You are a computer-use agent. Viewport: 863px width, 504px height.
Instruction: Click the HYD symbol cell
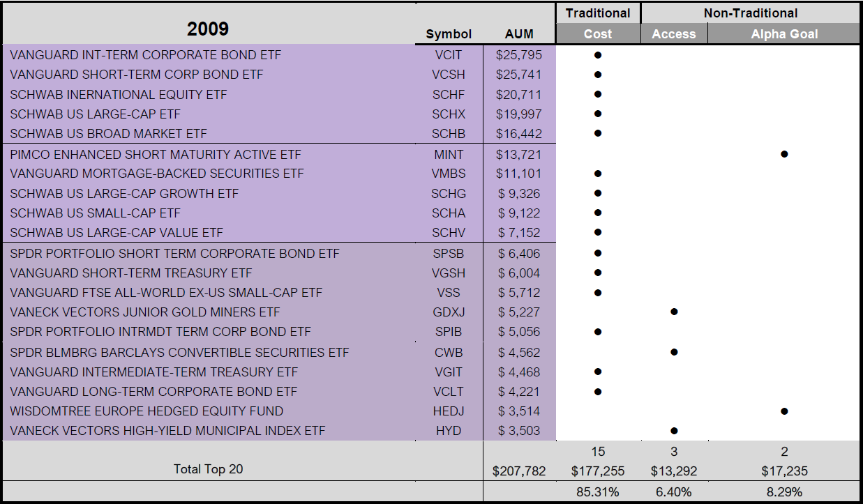448,430
